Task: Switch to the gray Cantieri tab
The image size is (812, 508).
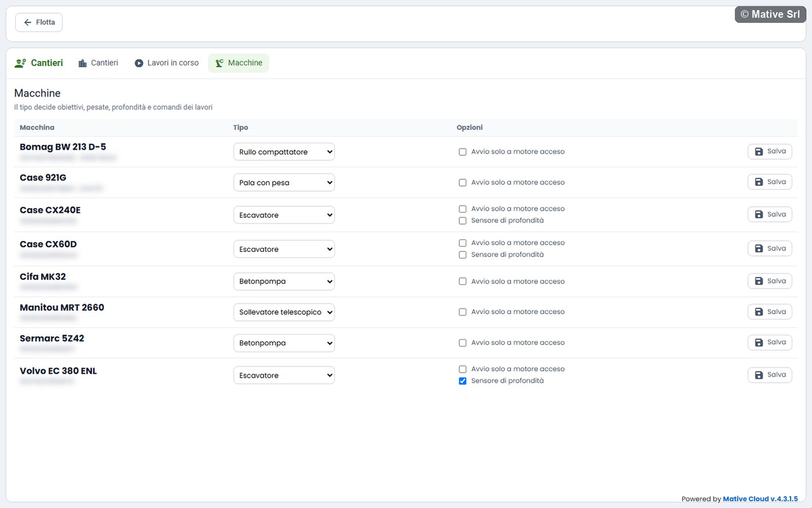Action: point(98,63)
